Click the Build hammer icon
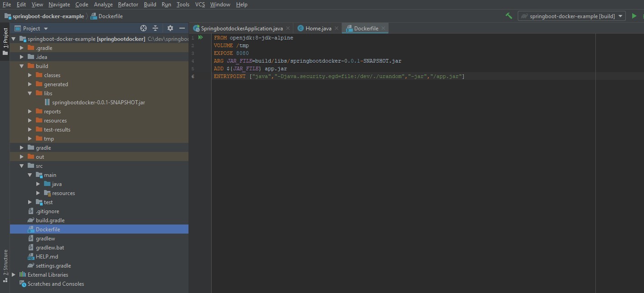 (x=508, y=15)
